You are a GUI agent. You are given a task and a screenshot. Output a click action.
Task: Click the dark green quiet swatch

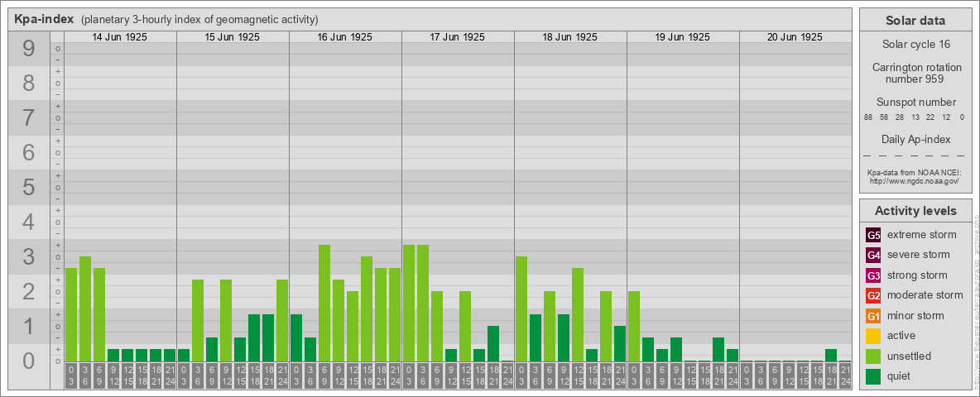click(x=873, y=376)
